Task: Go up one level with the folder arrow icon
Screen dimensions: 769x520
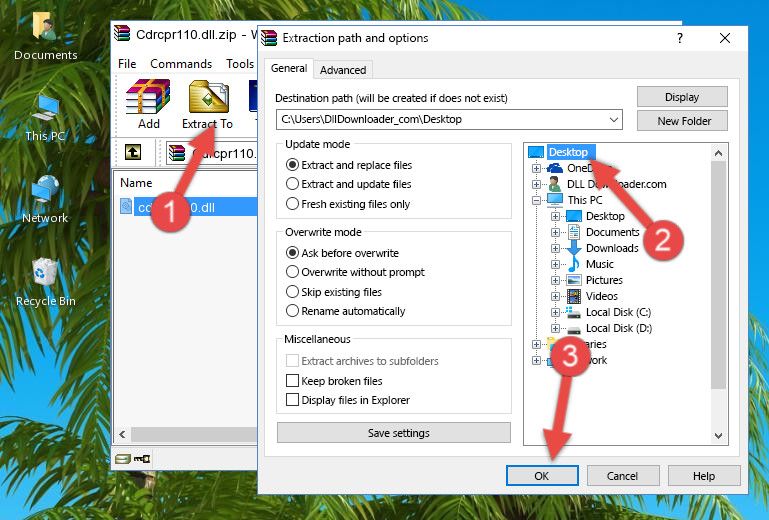Action: pos(133,152)
